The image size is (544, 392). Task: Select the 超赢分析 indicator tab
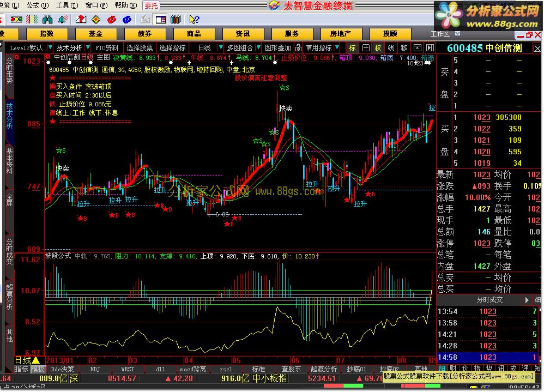(324, 369)
